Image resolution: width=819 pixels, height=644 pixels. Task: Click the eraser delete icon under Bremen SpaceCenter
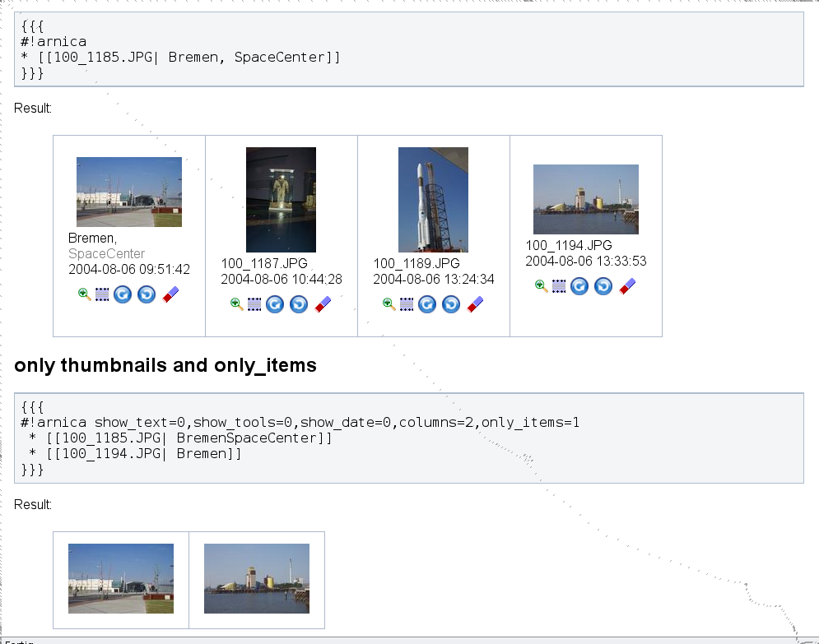pyautogui.click(x=170, y=294)
